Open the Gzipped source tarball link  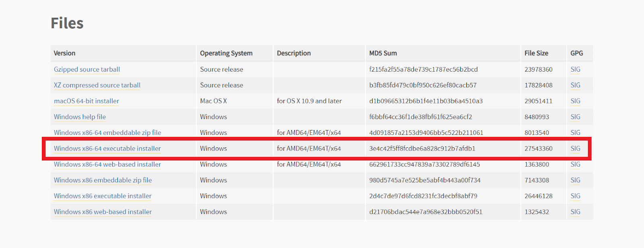coord(87,69)
